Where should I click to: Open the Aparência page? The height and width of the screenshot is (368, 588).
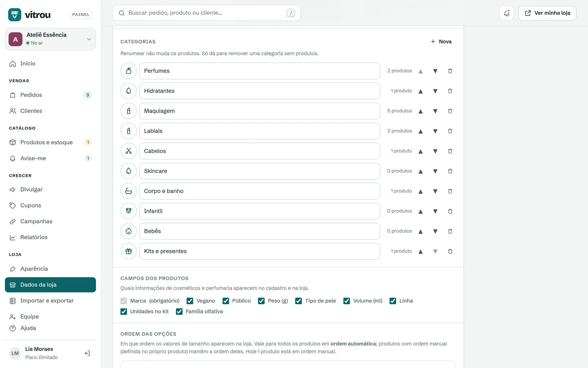[50, 269]
